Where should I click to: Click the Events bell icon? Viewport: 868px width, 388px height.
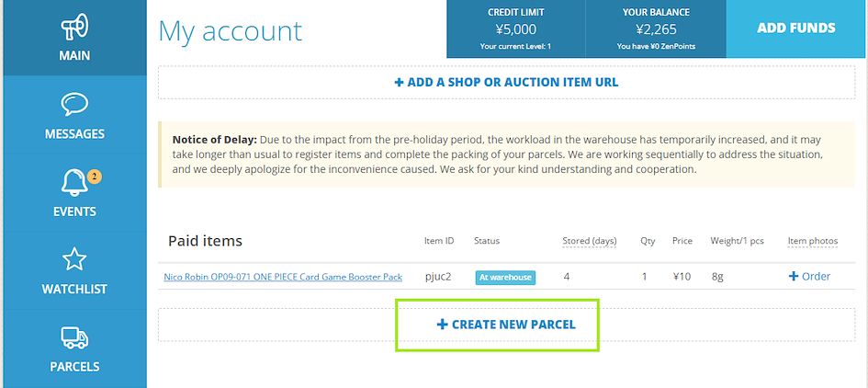73,183
